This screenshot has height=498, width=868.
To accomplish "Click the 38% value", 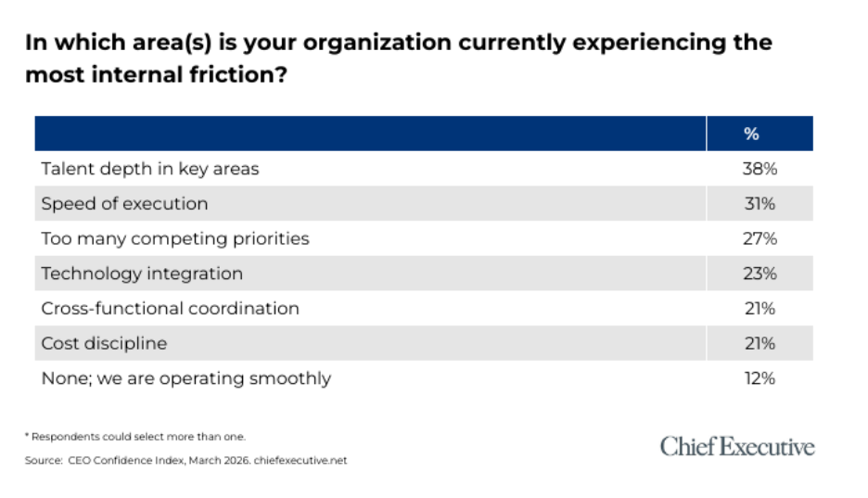I will 759,169.
